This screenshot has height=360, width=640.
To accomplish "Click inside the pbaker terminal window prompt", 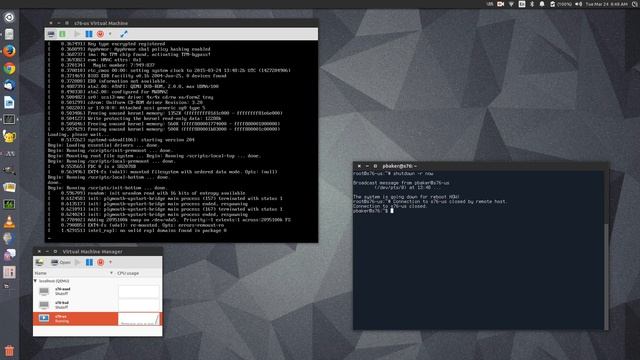I will point(392,211).
